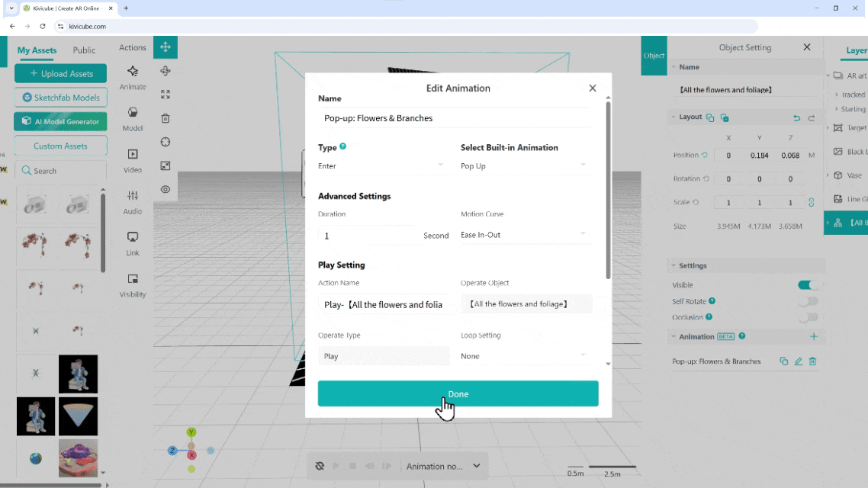Enable the Self Rotate toggle

(x=807, y=301)
